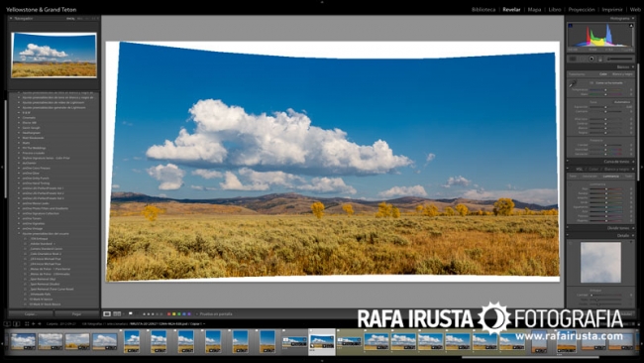Viewport: 644px width, 363px height.
Task: Go forward using filmstrip right arrow
Action: 40,324
